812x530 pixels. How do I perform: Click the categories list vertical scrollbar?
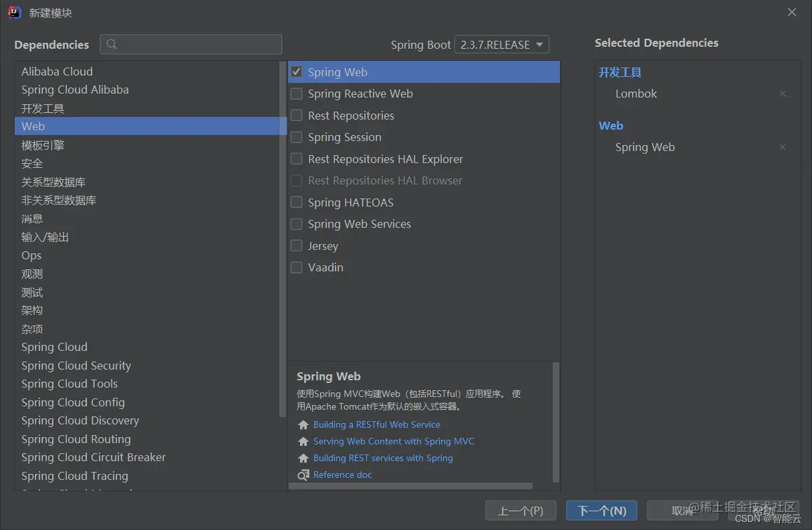283,239
